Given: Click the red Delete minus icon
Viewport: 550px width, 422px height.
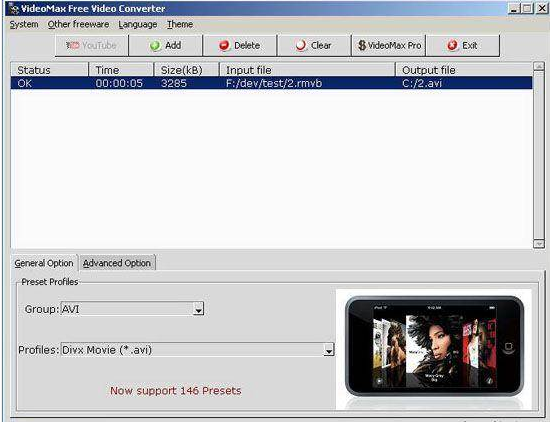Looking at the screenshot, I should (224, 46).
